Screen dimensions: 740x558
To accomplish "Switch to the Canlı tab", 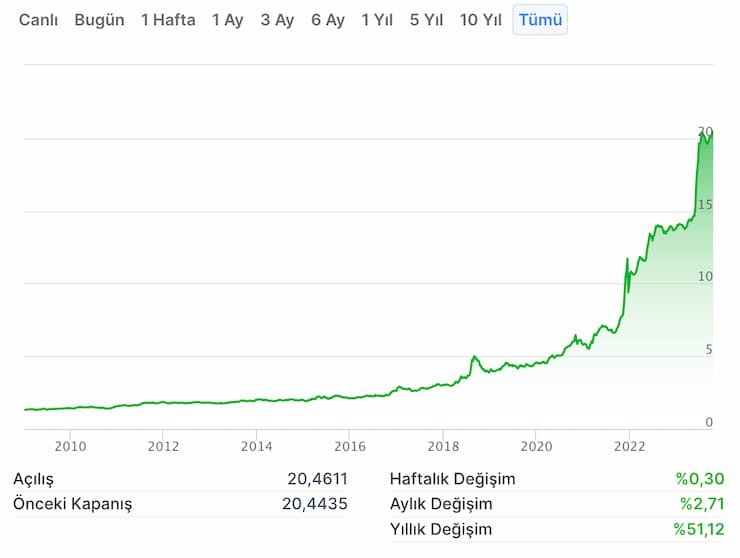I will [39, 20].
